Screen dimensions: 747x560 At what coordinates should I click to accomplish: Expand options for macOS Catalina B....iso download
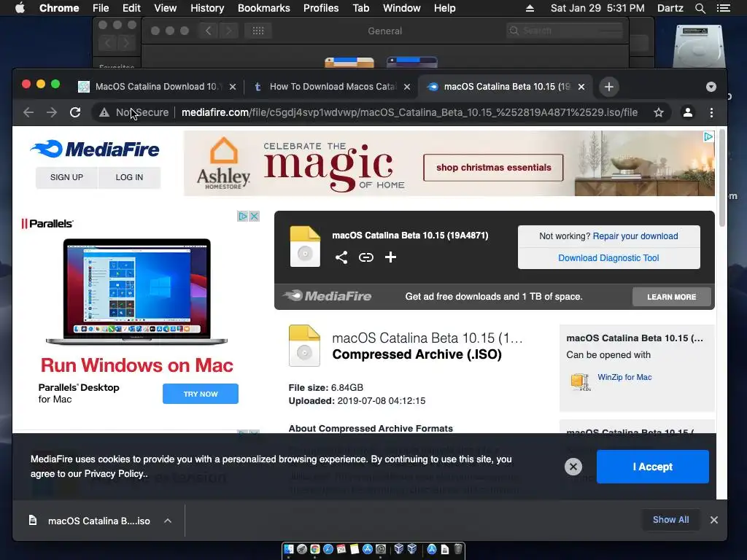pos(168,521)
